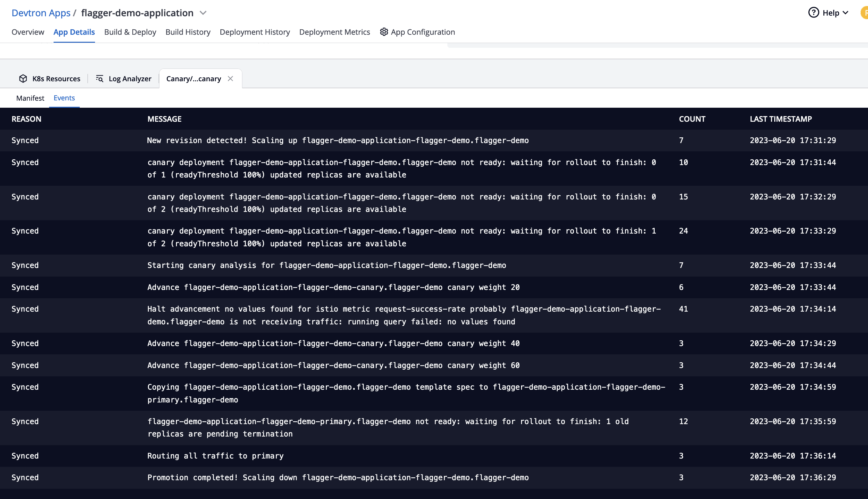The width and height of the screenshot is (868, 499).
Task: Click the App Configuration gear icon
Action: point(384,32)
